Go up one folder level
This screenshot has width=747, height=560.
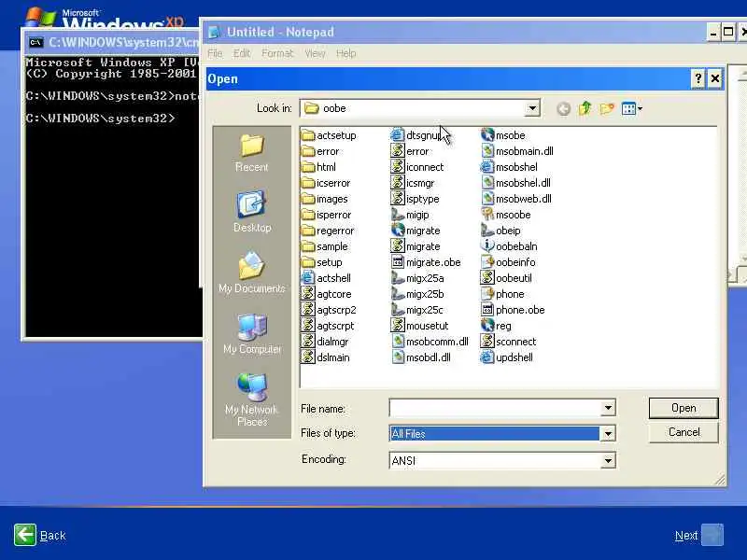point(585,108)
